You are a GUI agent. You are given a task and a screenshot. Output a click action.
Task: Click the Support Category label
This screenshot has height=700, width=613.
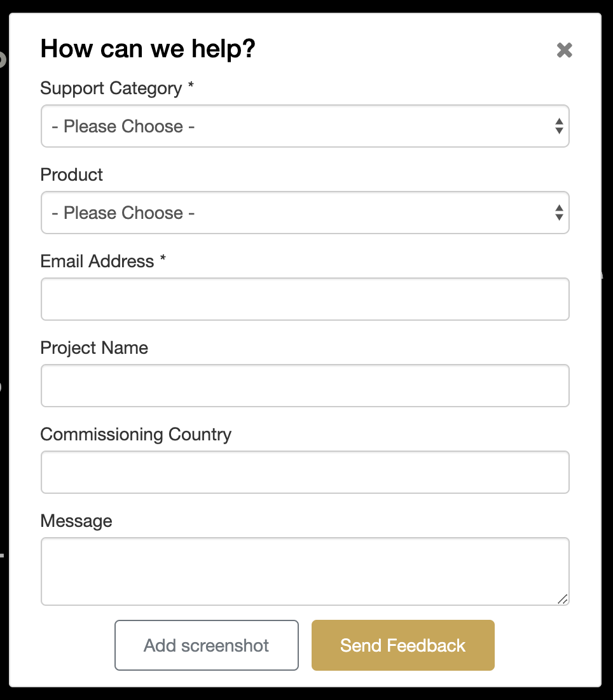point(113,88)
